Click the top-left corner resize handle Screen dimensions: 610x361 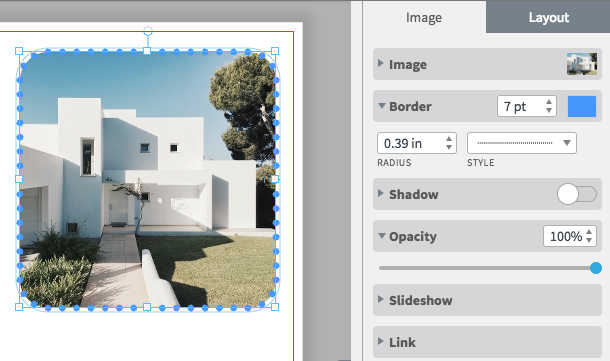coord(19,51)
